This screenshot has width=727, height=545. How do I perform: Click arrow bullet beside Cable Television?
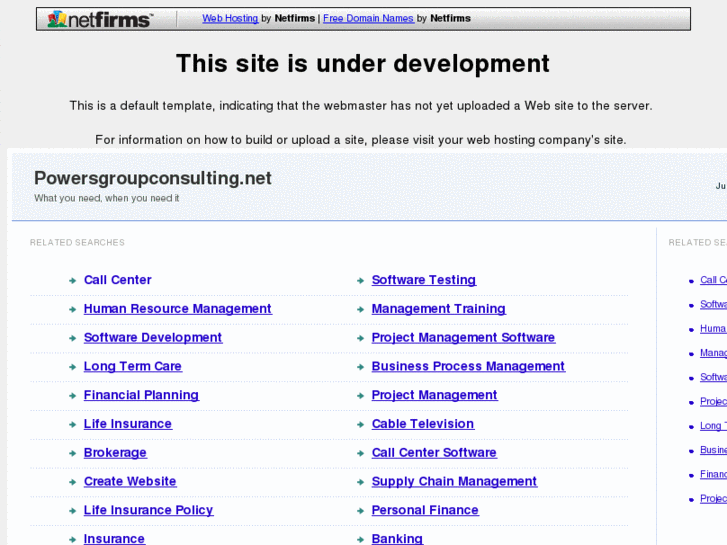coord(360,424)
